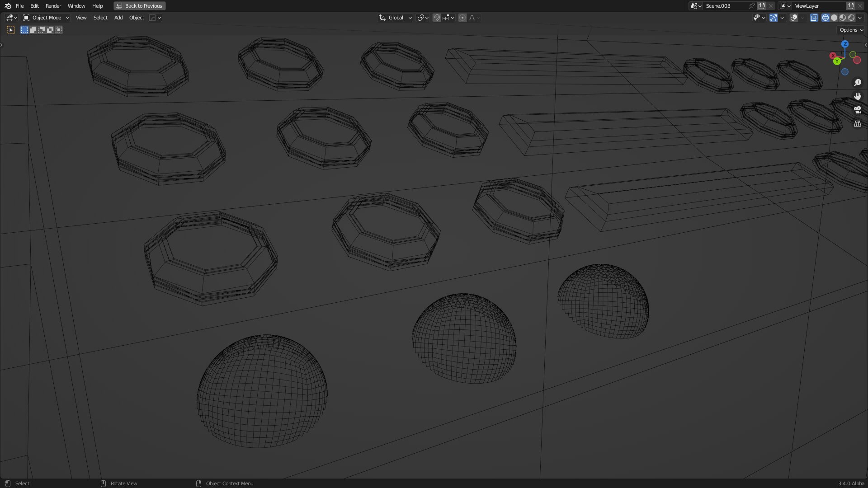Set selection mode to extend selection
This screenshot has height=488, width=868.
[33, 30]
